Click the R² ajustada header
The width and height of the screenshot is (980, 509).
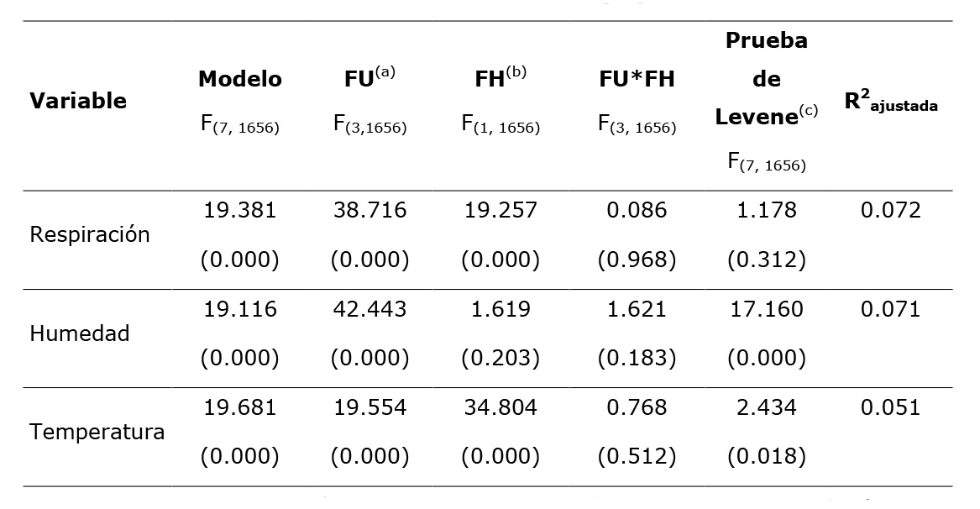pos(890,102)
